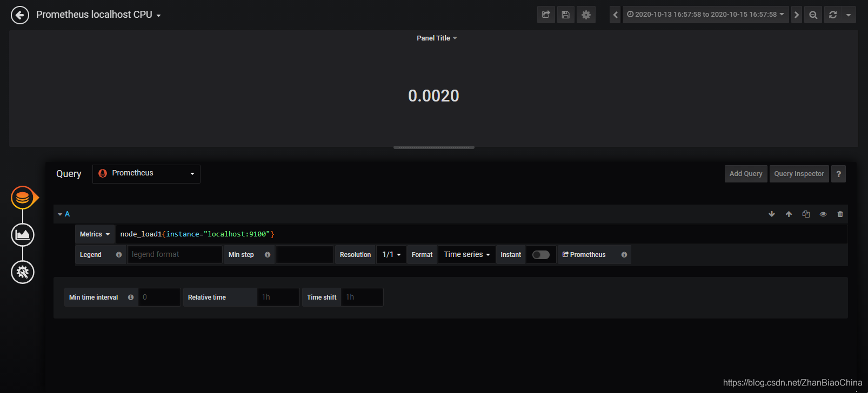Viewport: 868px width, 393px height.
Task: Select the Prometheus data source dropdown
Action: coord(146,174)
